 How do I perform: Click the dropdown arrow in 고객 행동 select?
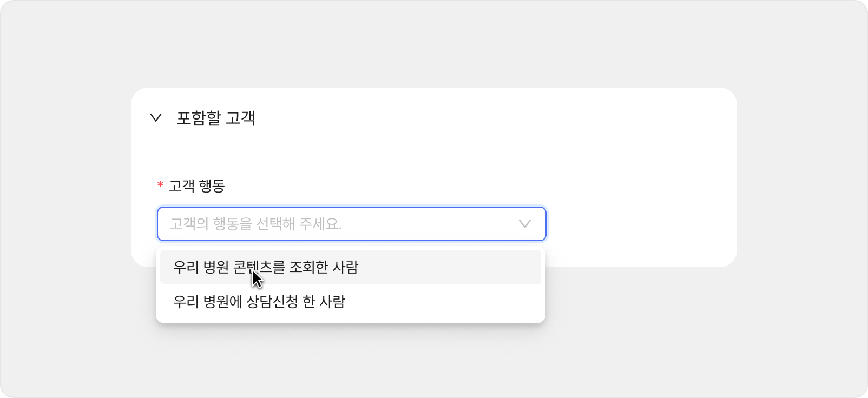(524, 224)
